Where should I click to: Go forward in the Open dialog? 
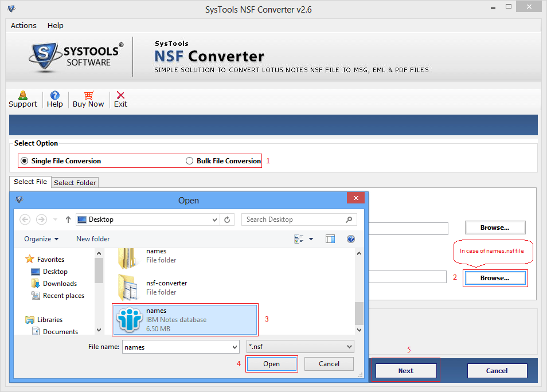tap(41, 219)
